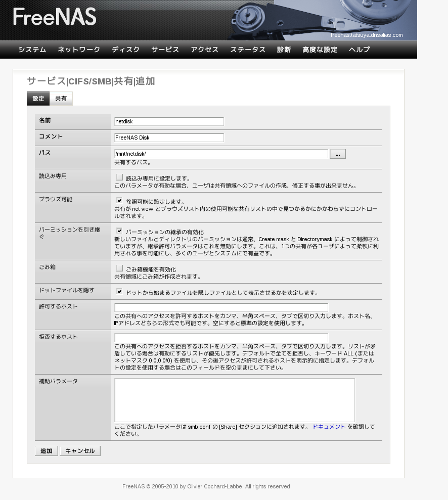Open the ディスク menu

click(125, 50)
